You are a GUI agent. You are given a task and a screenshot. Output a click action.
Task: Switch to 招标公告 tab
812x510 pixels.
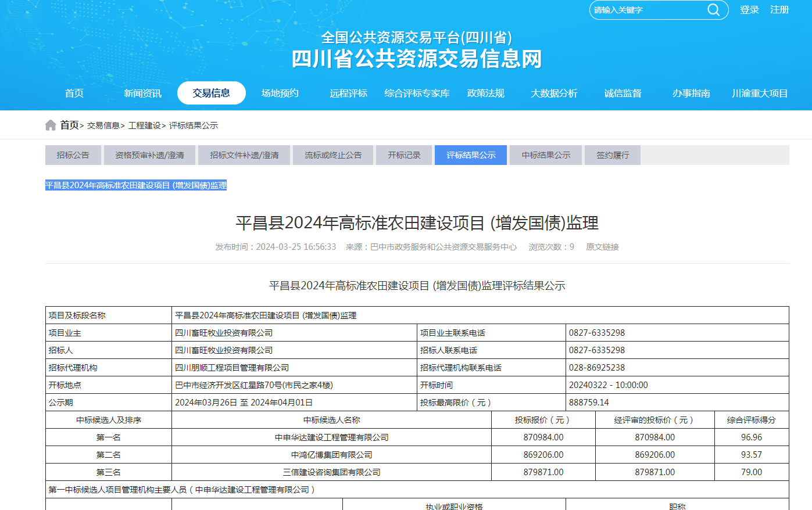tap(73, 155)
